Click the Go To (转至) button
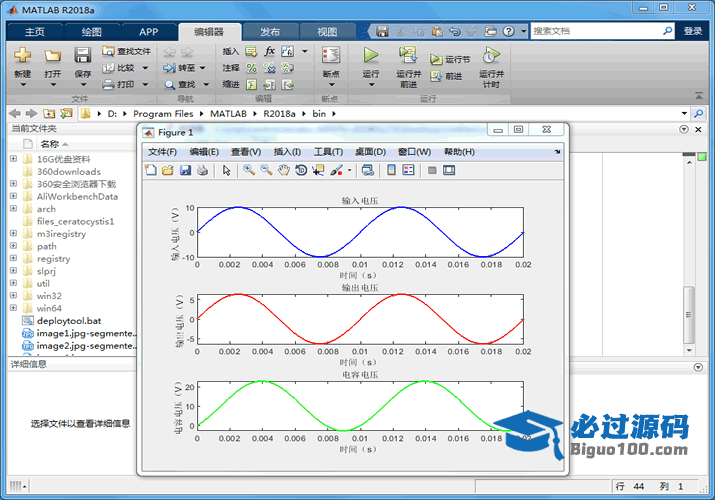 180,68
